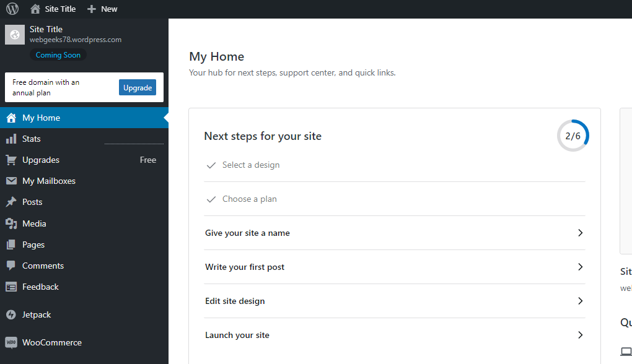This screenshot has width=632, height=364.
Task: Expand Edit site design chevron
Action: point(580,301)
